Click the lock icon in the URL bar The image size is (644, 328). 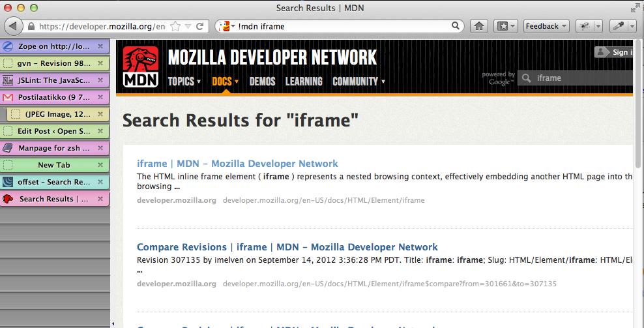point(31,26)
